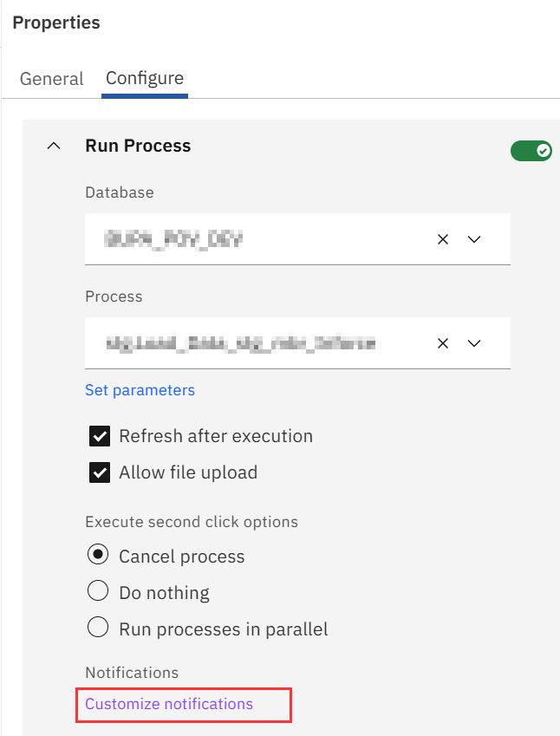Switch to the General tab
The image size is (560, 736).
pyautogui.click(x=52, y=79)
